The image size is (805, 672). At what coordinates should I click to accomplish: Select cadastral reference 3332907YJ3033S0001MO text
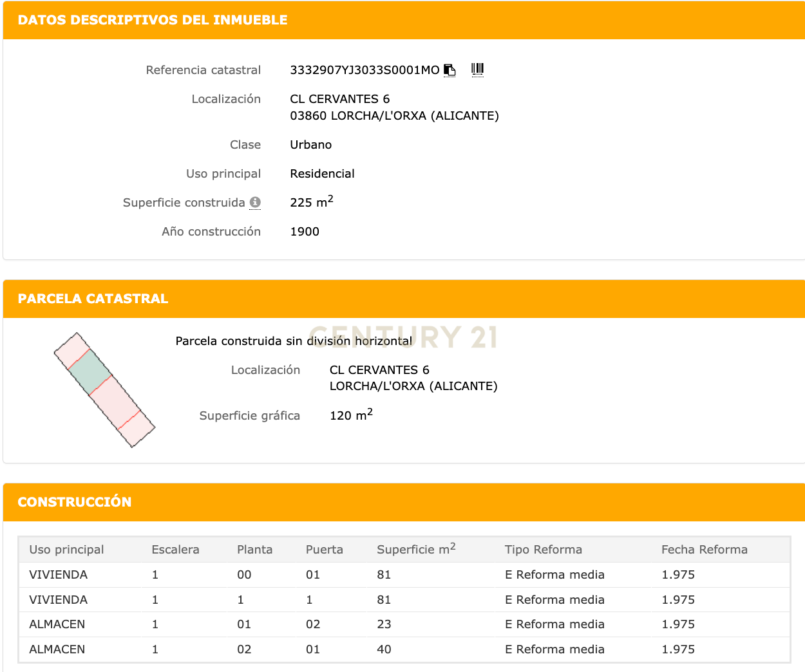[365, 70]
